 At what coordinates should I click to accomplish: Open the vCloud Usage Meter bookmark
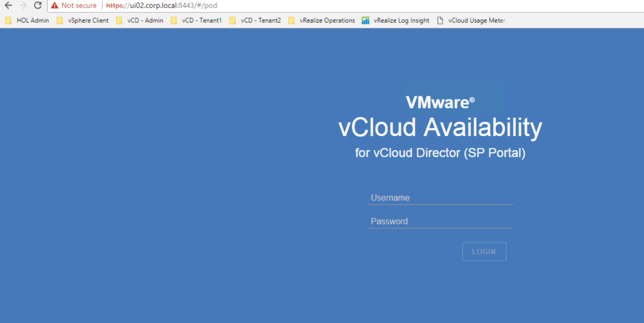point(471,20)
